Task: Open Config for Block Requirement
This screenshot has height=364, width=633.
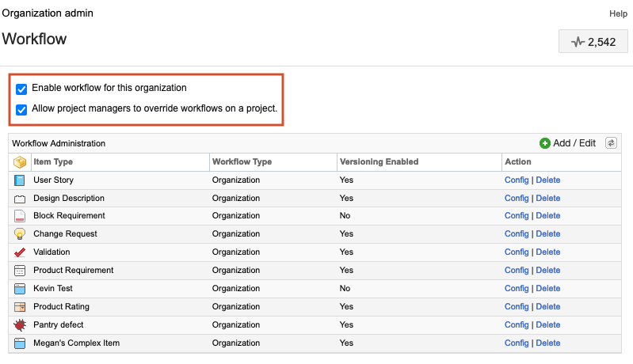Action: coord(517,215)
